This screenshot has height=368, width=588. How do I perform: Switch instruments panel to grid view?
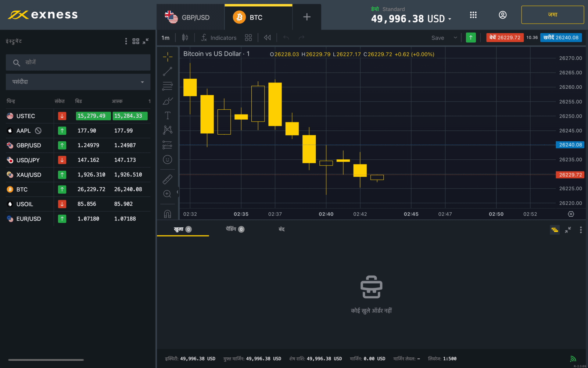[136, 41]
